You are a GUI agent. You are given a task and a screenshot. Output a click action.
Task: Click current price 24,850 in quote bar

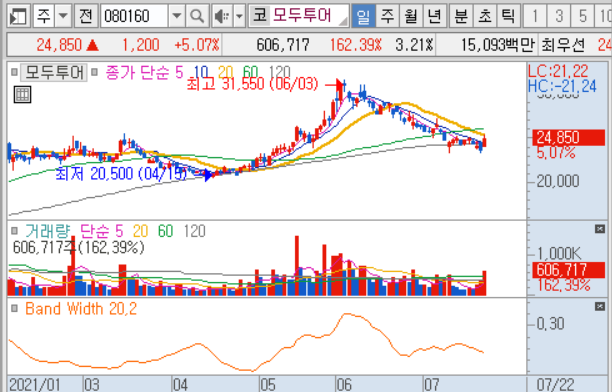point(59,45)
